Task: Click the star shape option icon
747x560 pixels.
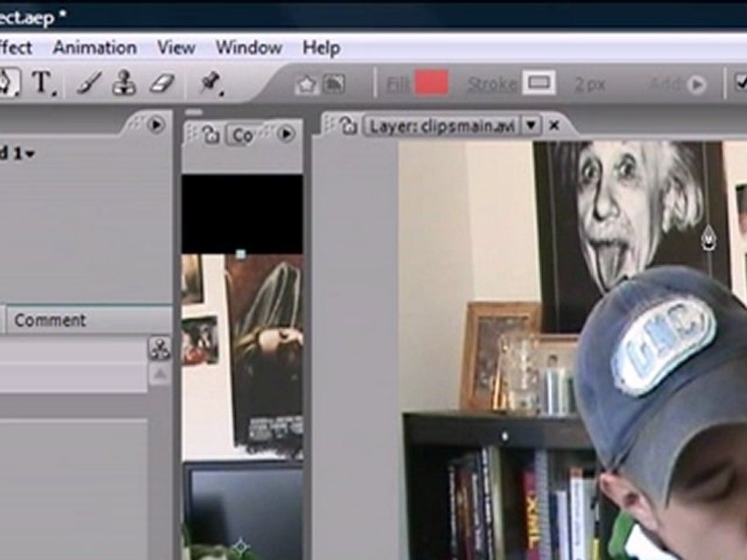Action: coord(306,85)
